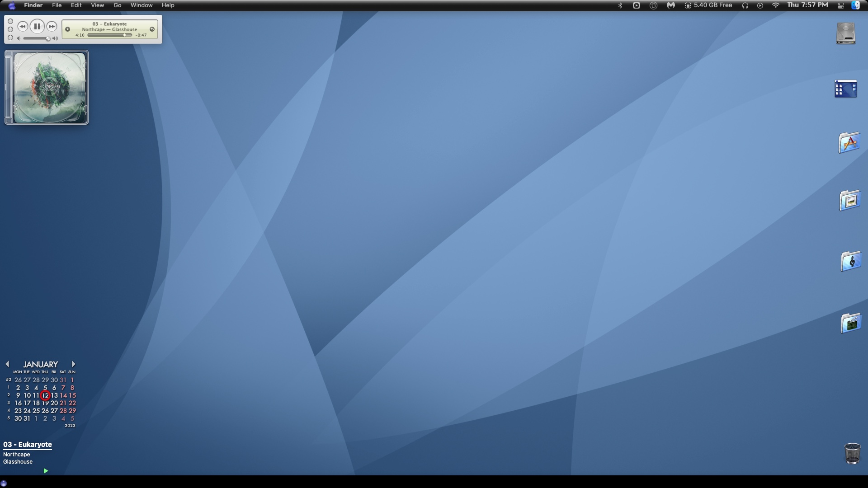This screenshot has height=488, width=868.
Task: Open the headphones menu bar icon
Action: click(745, 5)
